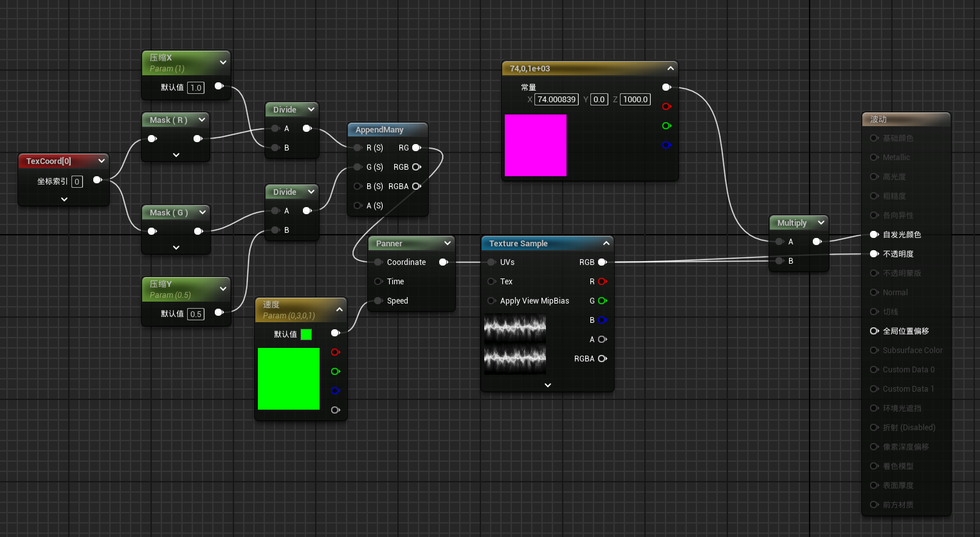Click the RGB output pin of Texture Sample
This screenshot has width=980, height=537.
[x=603, y=262]
